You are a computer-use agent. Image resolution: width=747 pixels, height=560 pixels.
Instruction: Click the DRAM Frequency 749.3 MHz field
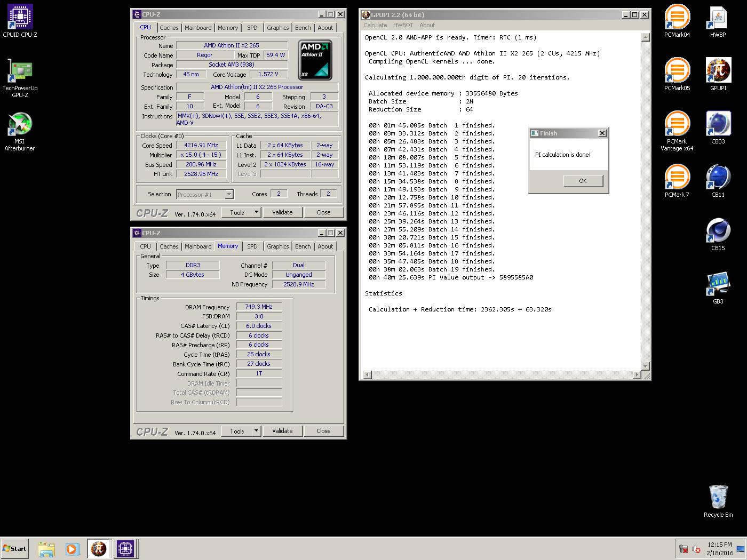pos(259,307)
